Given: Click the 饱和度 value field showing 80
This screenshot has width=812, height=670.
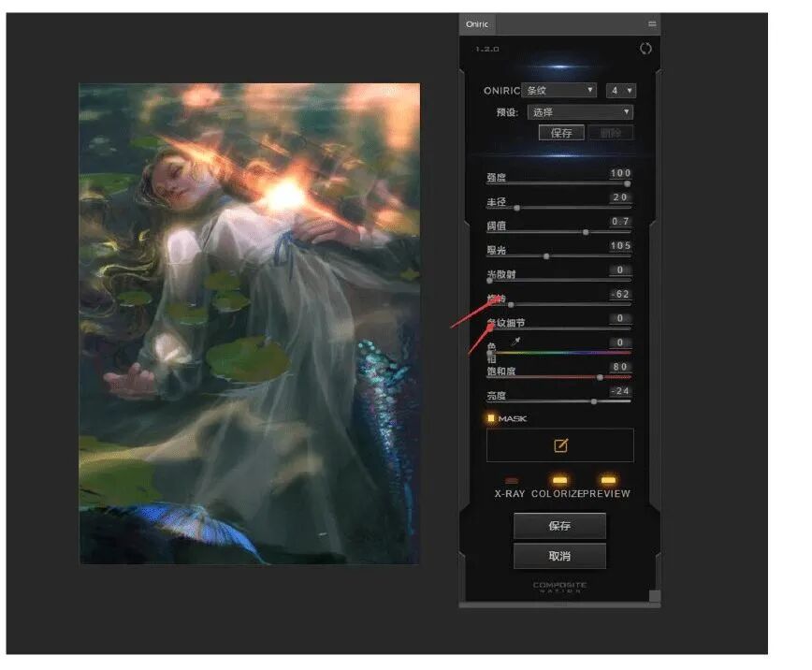Looking at the screenshot, I should coord(620,367).
